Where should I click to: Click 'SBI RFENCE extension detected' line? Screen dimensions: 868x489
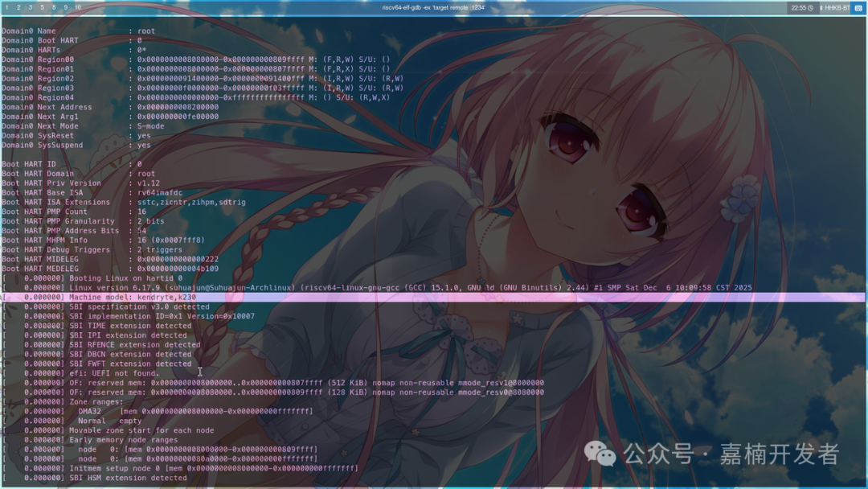click(x=100, y=344)
